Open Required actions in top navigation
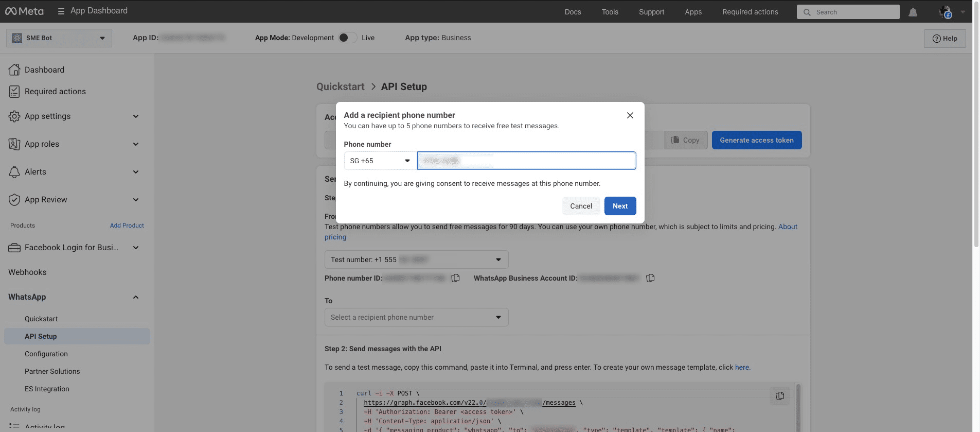 [x=750, y=12]
